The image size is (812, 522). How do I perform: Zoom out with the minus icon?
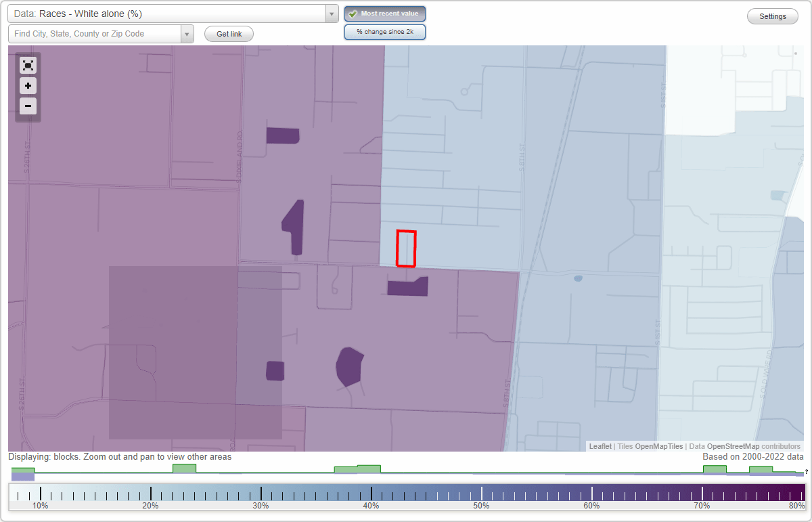tap(28, 106)
